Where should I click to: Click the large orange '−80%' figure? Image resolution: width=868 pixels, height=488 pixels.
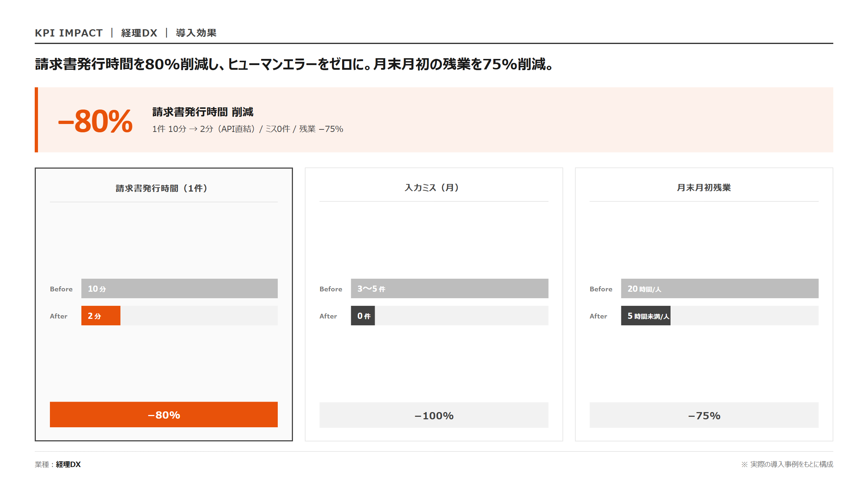(95, 121)
